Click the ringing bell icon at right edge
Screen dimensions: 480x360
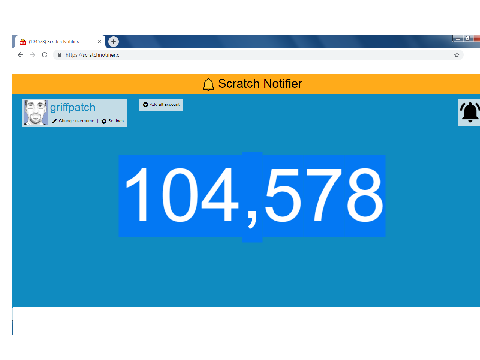tap(469, 112)
